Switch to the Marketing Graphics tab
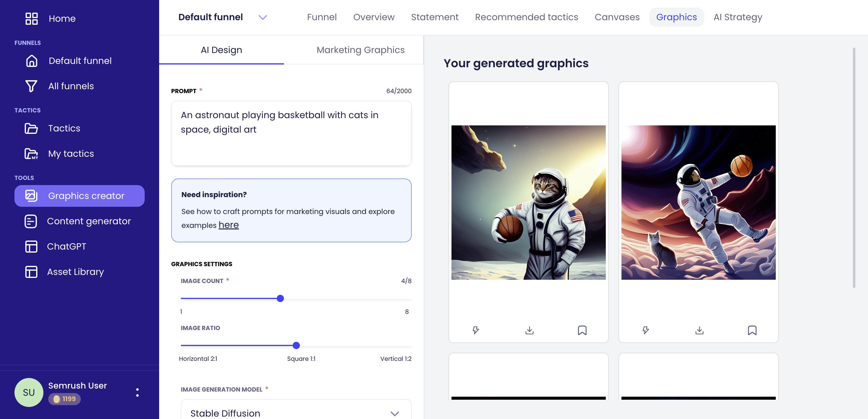This screenshot has width=868, height=419. [360, 49]
